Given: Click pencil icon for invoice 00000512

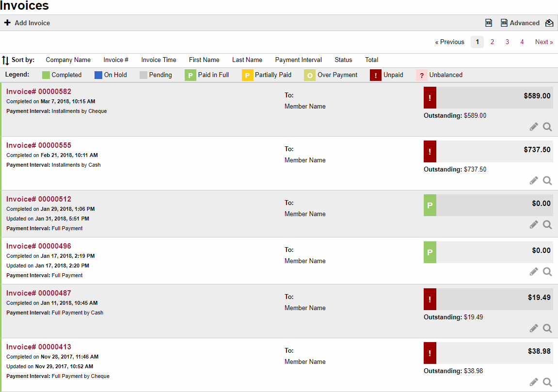Looking at the screenshot, I should pyautogui.click(x=534, y=225).
